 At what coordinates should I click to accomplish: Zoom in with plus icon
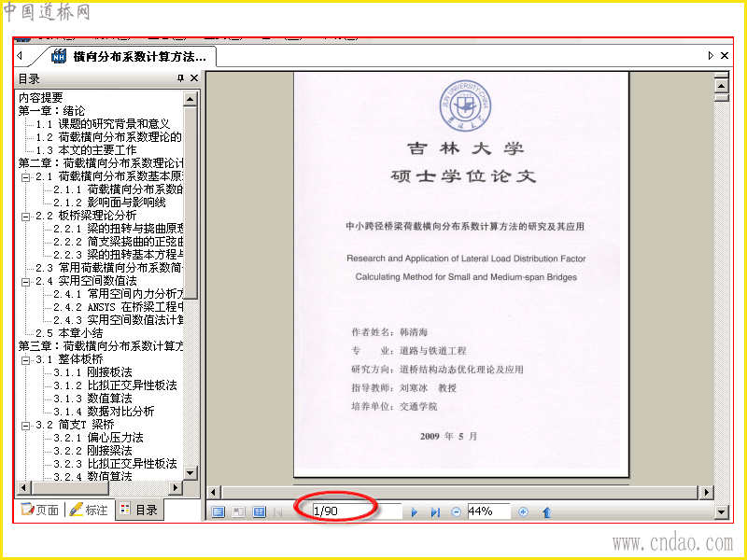[523, 511]
